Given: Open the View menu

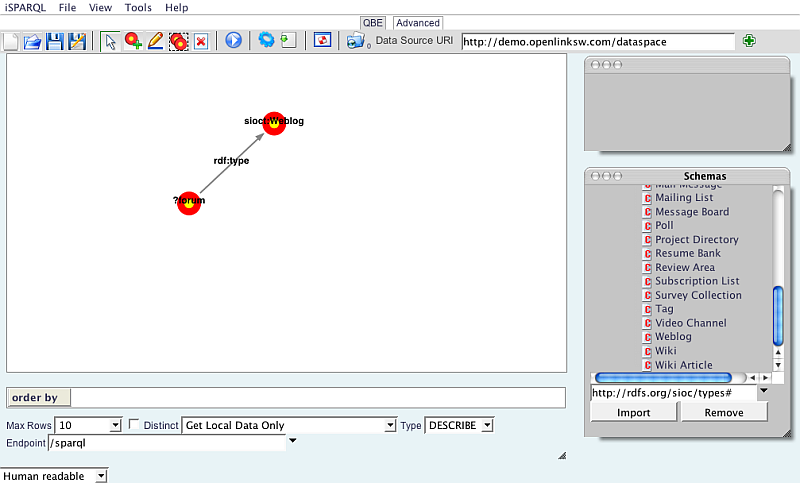Looking at the screenshot, I should pyautogui.click(x=100, y=8).
